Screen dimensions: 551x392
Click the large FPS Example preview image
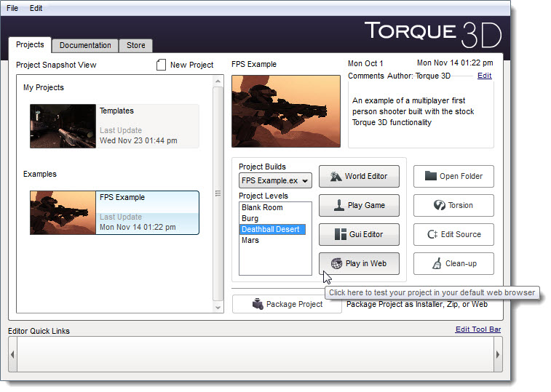click(286, 111)
